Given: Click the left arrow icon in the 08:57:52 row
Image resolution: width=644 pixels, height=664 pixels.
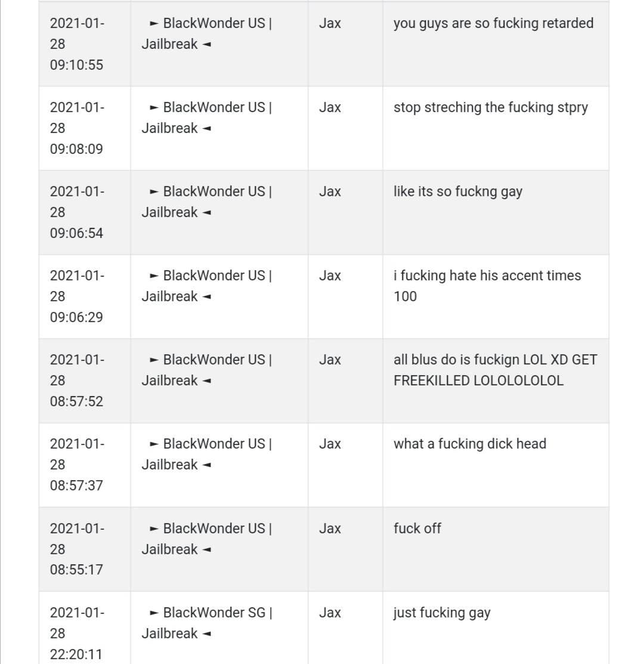Looking at the screenshot, I should pos(206,381).
